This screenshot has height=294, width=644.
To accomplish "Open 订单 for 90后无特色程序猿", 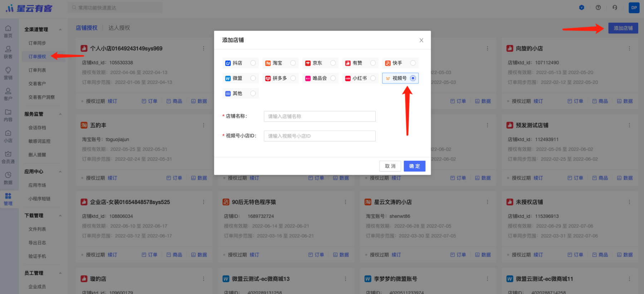I will [316, 255].
